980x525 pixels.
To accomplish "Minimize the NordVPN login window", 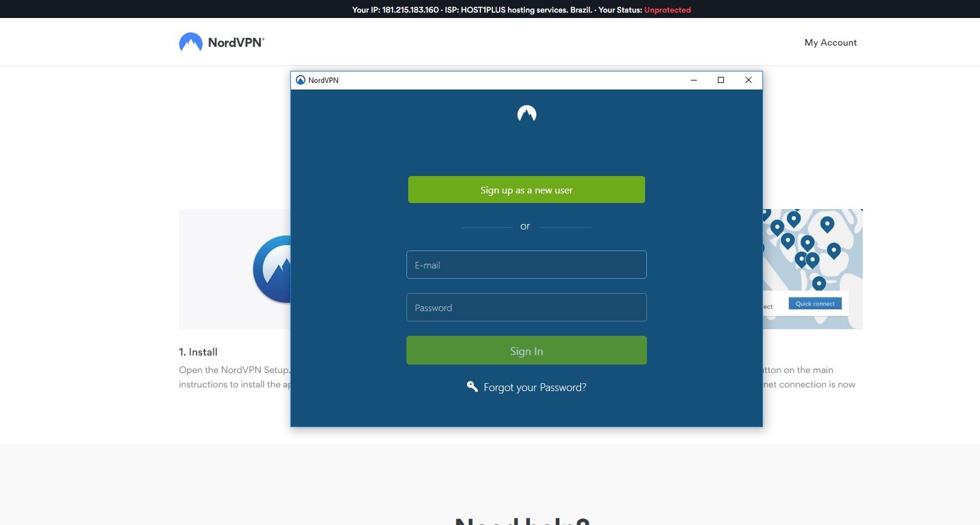I will pyautogui.click(x=694, y=80).
